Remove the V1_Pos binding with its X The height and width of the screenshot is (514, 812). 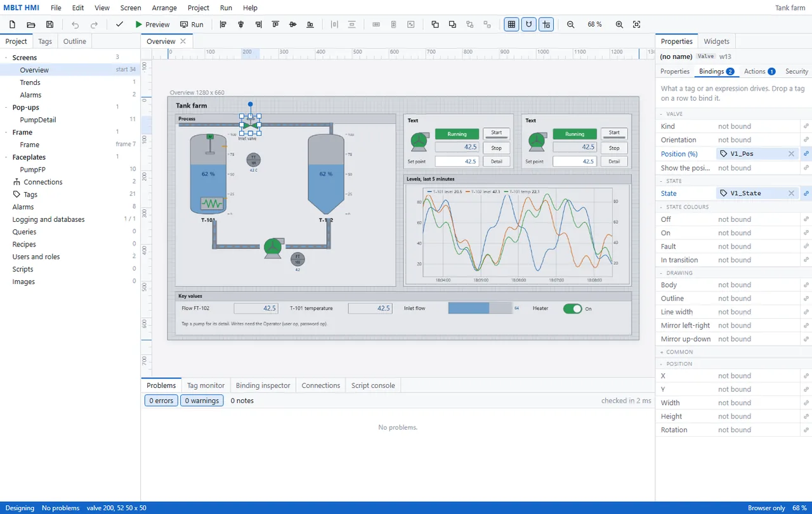point(791,154)
